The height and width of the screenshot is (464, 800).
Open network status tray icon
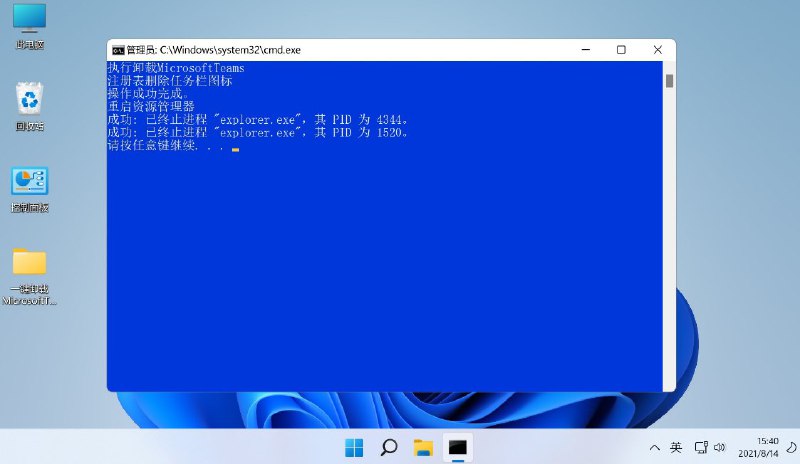pyautogui.click(x=701, y=448)
